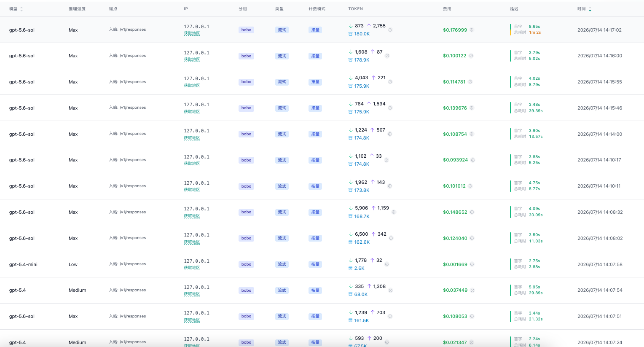Click the Low reasoning effort cell
This screenshot has width=644, height=347.
(x=73, y=264)
